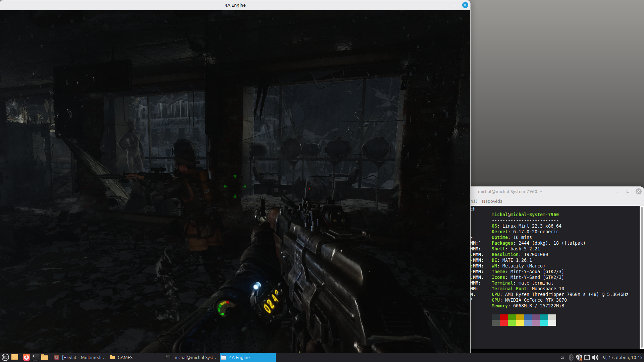Open the Linux Mint start menu
The width and height of the screenshot is (644, 362).
(x=5, y=357)
